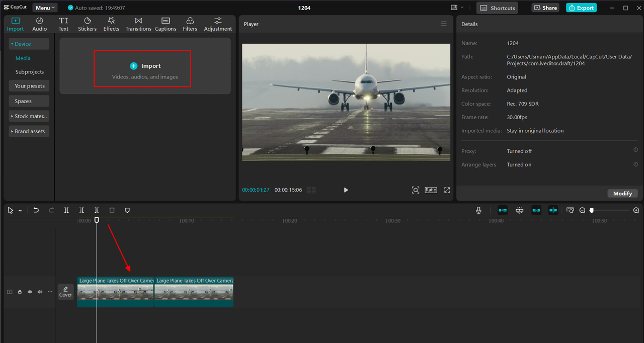
Task: Open the Import media tab
Action: pyautogui.click(x=15, y=24)
